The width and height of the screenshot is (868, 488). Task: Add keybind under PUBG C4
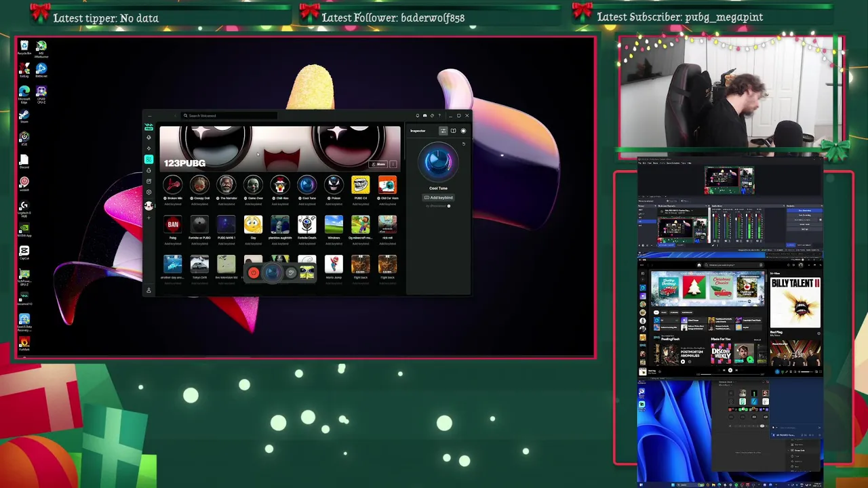pos(360,204)
